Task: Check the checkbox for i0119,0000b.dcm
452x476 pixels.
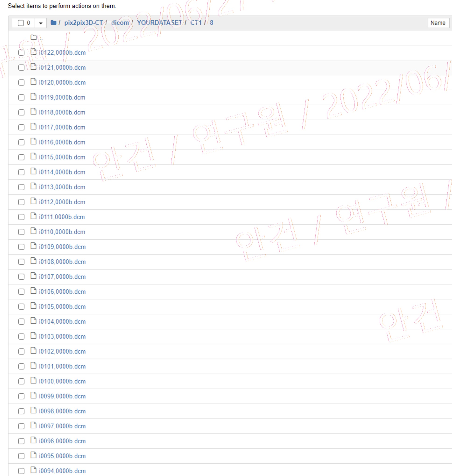Action: 21,97
